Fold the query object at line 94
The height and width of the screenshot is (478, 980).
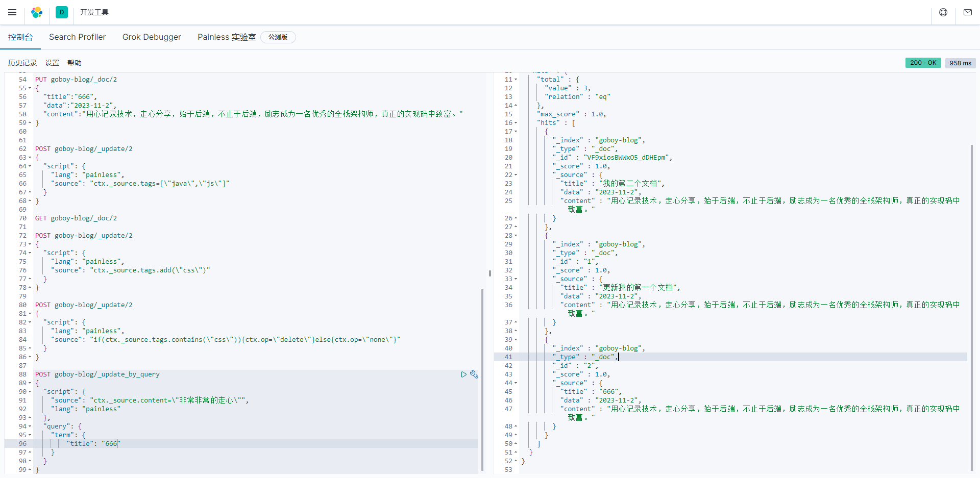30,426
